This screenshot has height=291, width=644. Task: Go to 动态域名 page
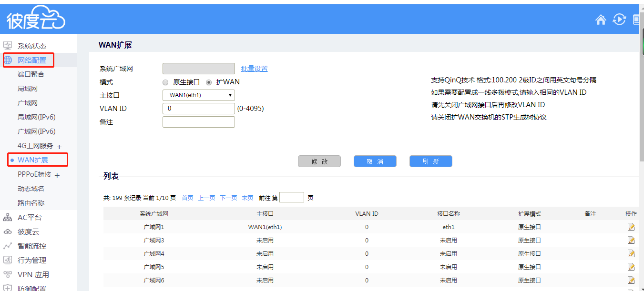31,189
